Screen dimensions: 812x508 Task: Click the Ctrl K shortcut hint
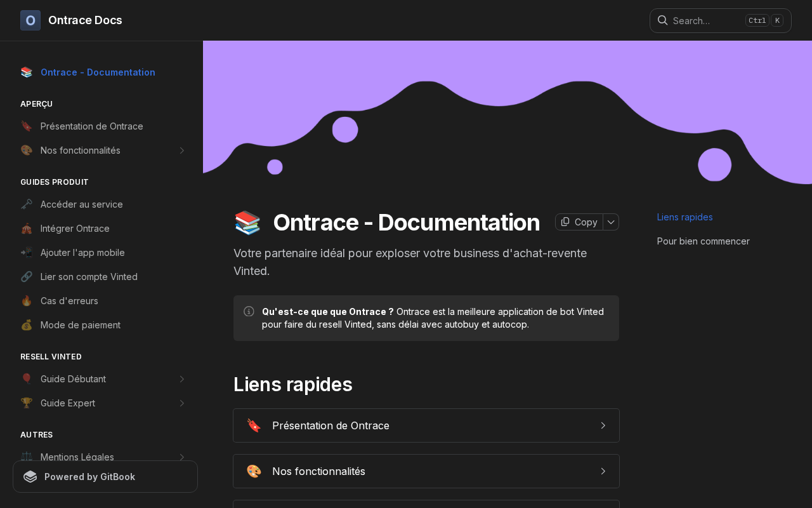(x=764, y=20)
